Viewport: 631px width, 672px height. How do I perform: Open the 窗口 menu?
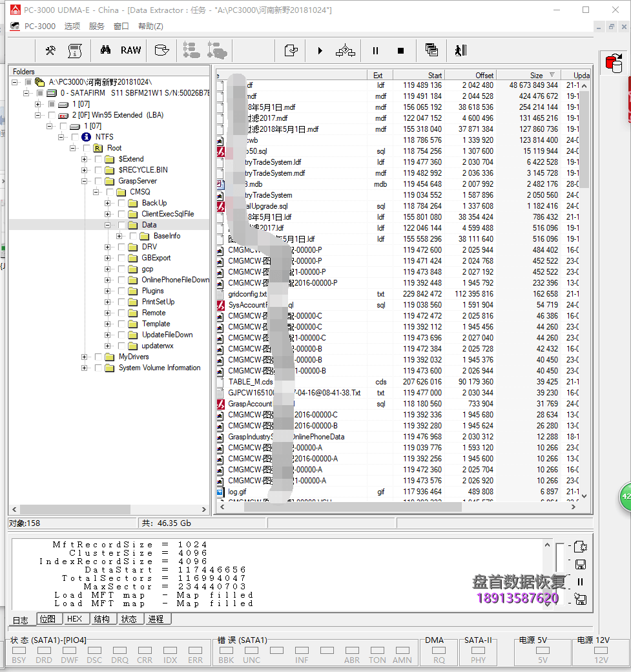click(x=121, y=26)
